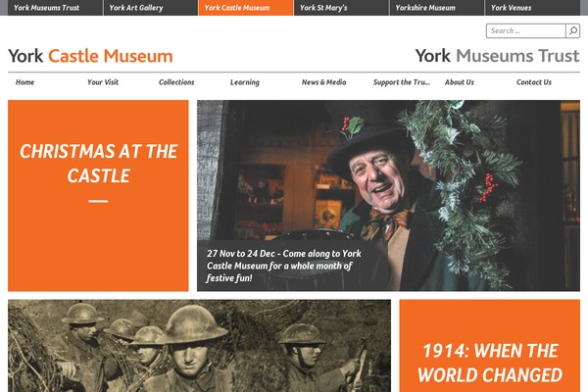
Task: Open the Contact Us page
Action: (534, 82)
